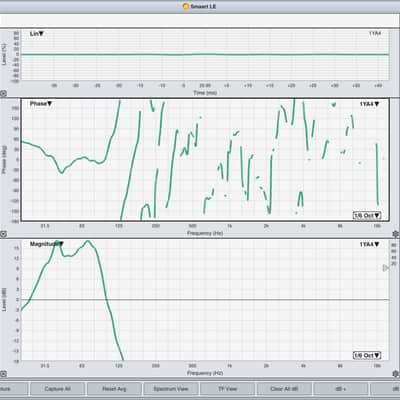
Task: Click the Reset Avg button
Action: pyautogui.click(x=114, y=389)
